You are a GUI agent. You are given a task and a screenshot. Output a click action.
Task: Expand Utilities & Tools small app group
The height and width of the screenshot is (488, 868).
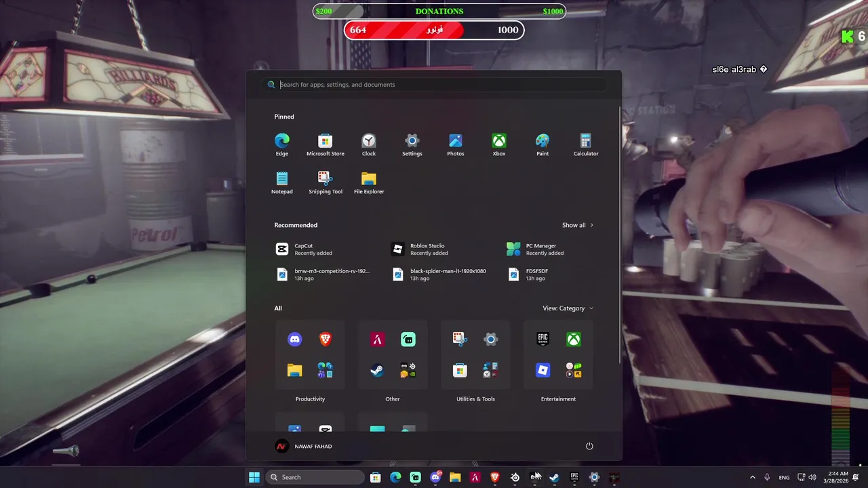(x=491, y=370)
